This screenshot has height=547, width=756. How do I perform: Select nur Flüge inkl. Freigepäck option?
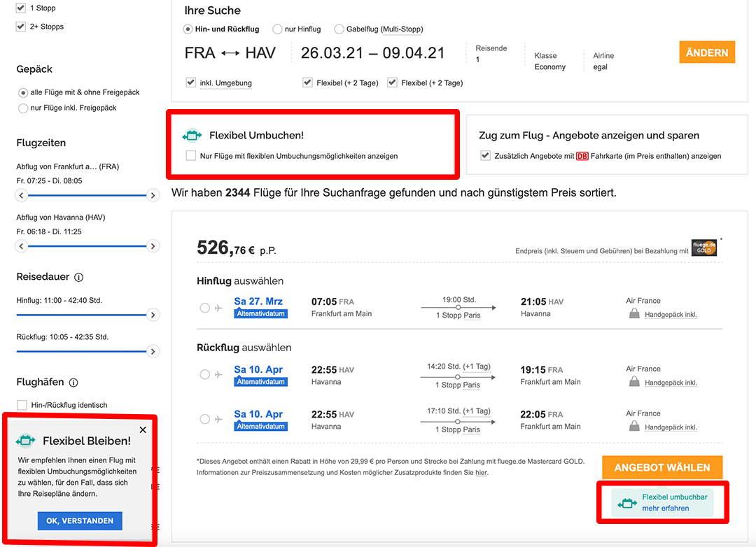coord(23,108)
